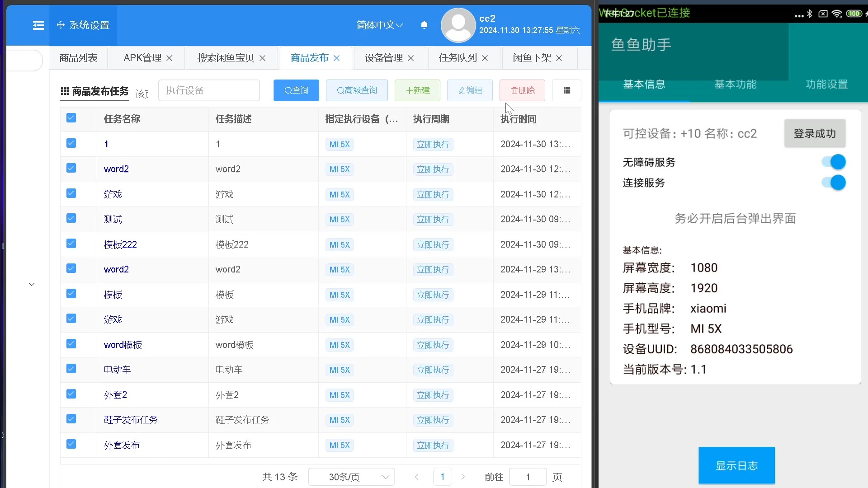
Task: Click the 执行时间 column header
Action: pos(519,119)
